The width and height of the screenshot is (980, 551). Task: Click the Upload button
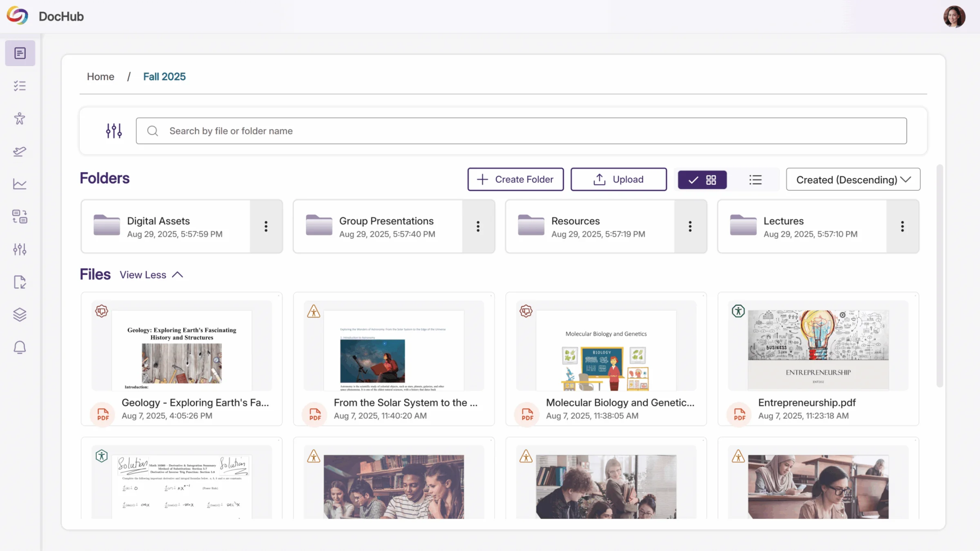tap(618, 180)
